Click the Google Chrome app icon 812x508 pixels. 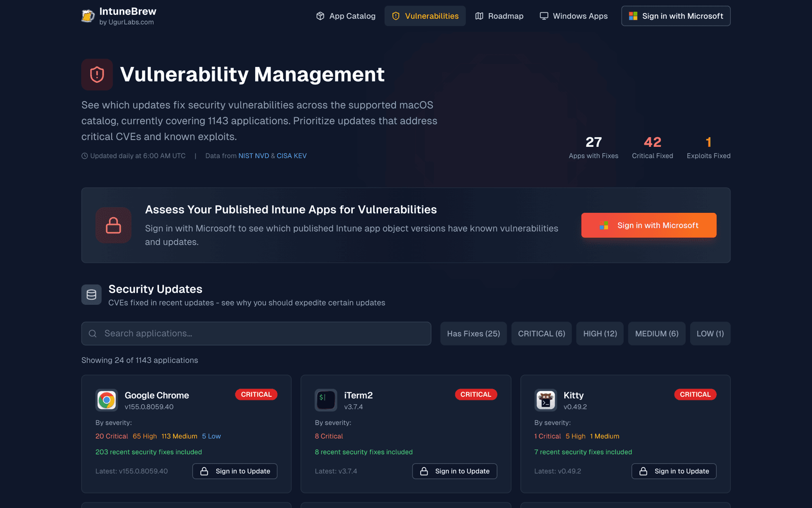coord(107,400)
